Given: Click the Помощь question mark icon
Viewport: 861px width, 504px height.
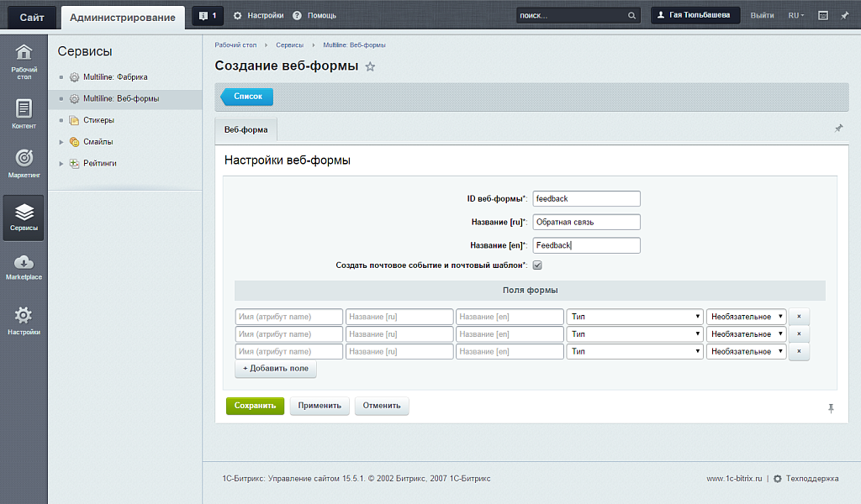Looking at the screenshot, I should (x=297, y=15).
